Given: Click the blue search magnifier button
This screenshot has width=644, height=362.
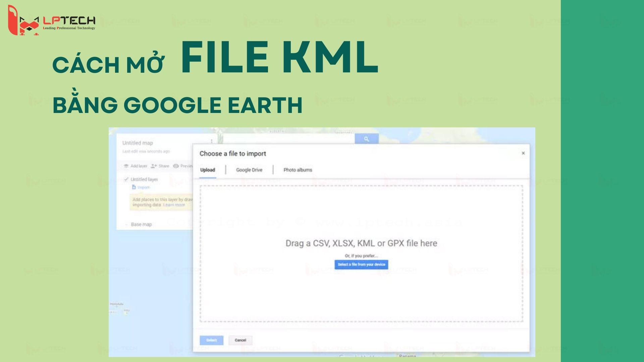Looking at the screenshot, I should click(367, 138).
